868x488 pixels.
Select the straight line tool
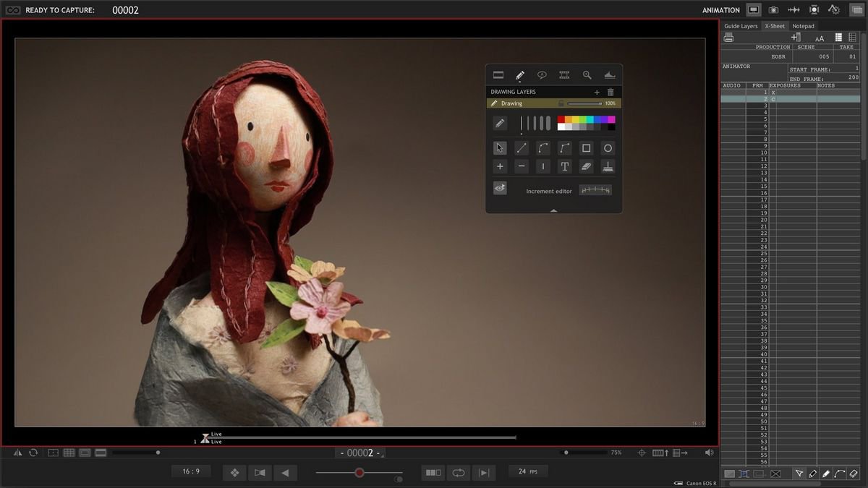(x=522, y=147)
